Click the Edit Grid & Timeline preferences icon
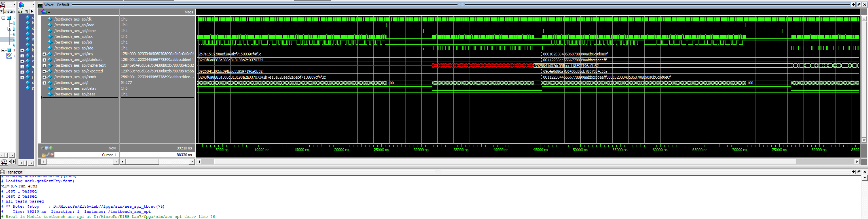This screenshot has height=219, width=868. click(x=46, y=148)
